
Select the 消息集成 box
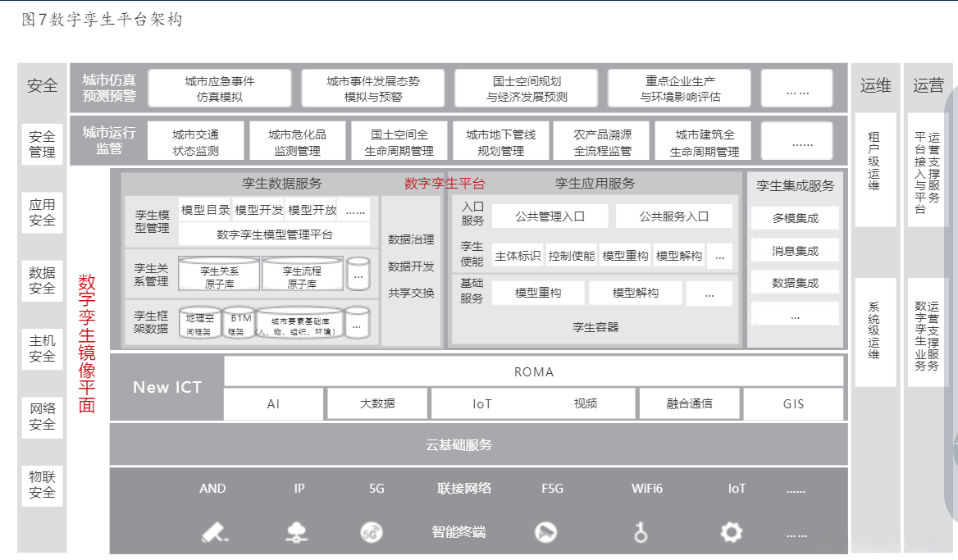pyautogui.click(x=795, y=250)
